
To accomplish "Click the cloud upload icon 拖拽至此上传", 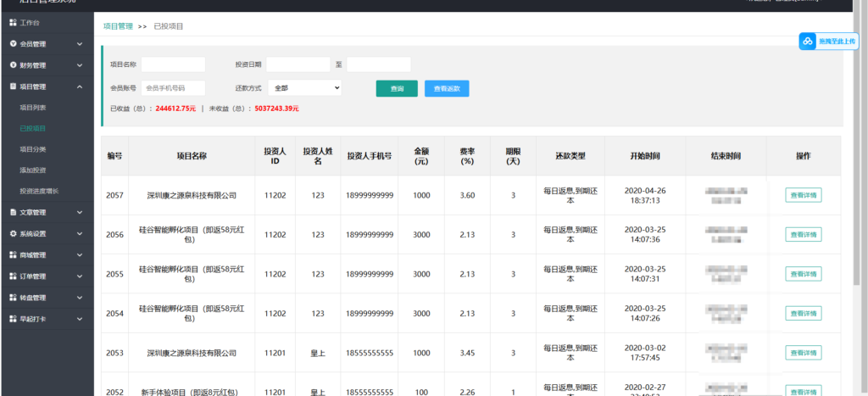I will pos(808,41).
